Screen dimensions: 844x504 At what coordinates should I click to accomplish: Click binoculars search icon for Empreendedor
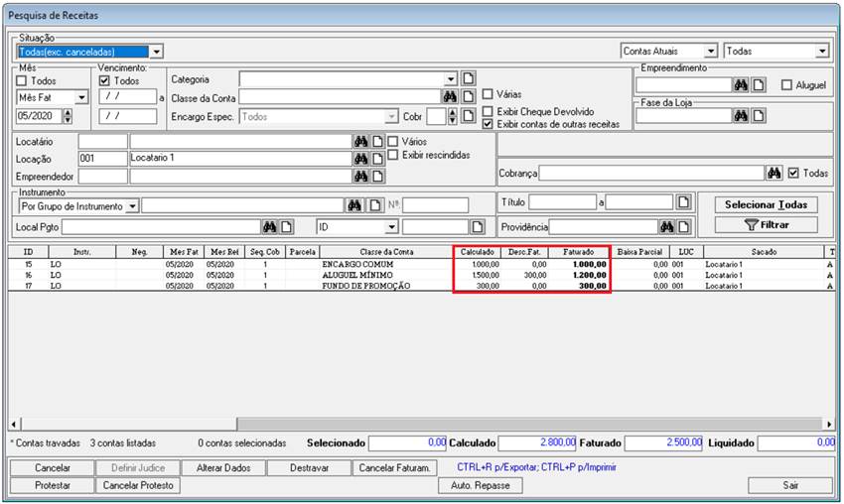point(360,176)
